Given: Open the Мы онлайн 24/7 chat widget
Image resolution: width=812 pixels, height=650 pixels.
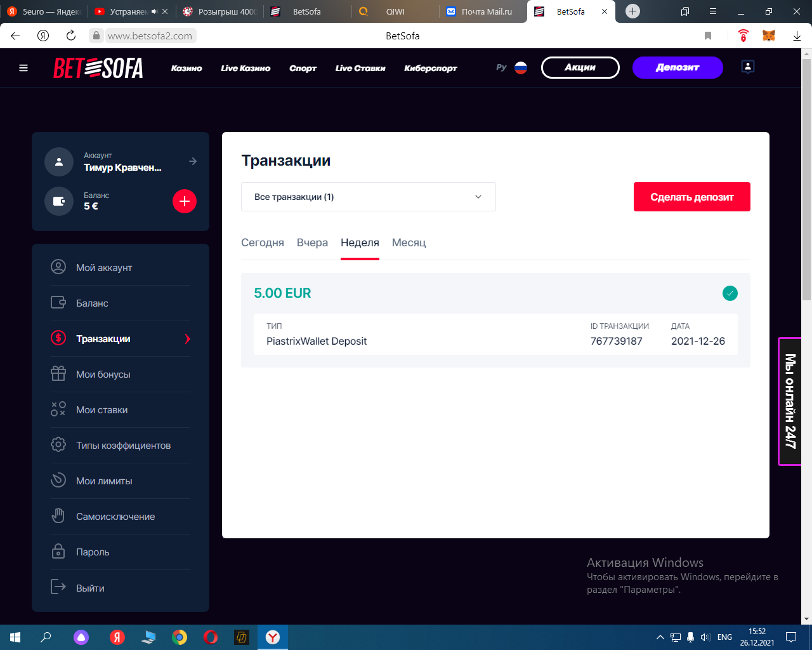Looking at the screenshot, I should [790, 401].
